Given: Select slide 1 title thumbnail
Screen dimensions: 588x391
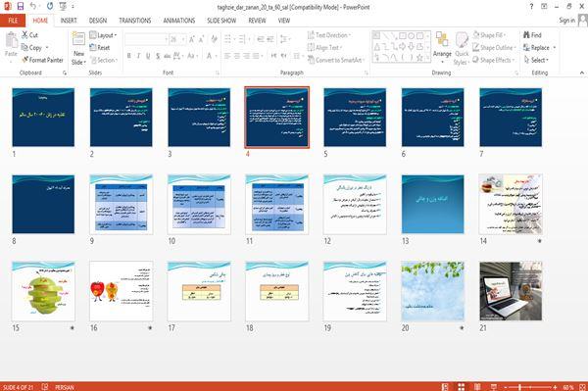Looking at the screenshot, I should (43, 118).
